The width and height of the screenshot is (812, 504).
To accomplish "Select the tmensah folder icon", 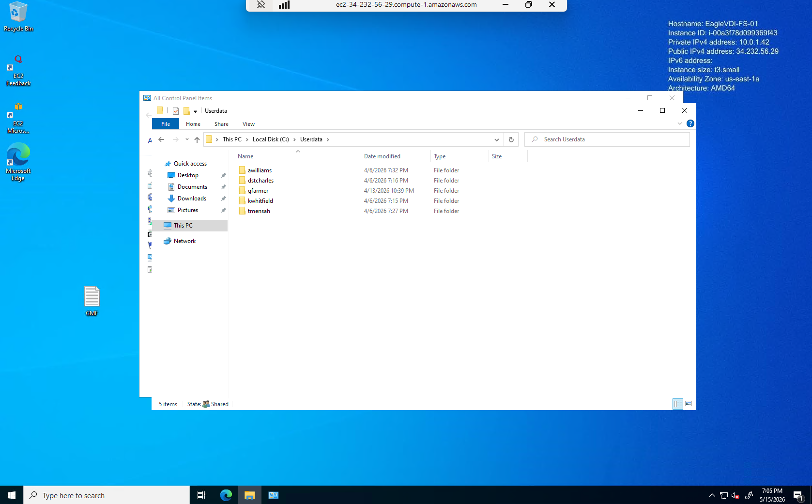I will [242, 211].
